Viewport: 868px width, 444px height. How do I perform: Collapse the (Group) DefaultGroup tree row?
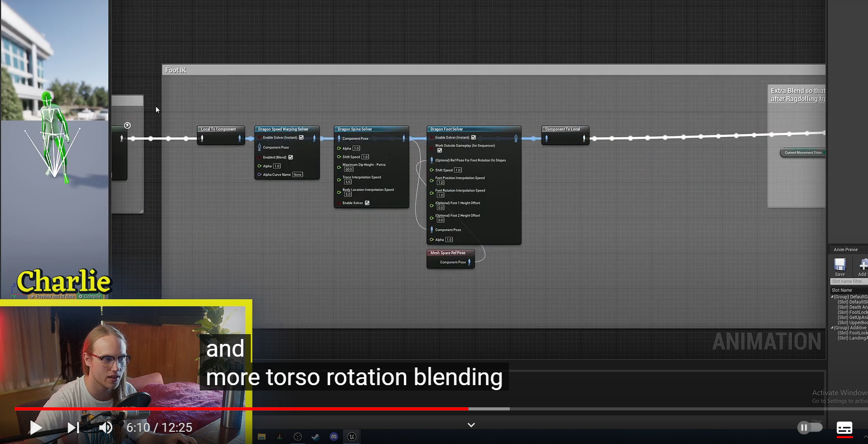tap(832, 297)
